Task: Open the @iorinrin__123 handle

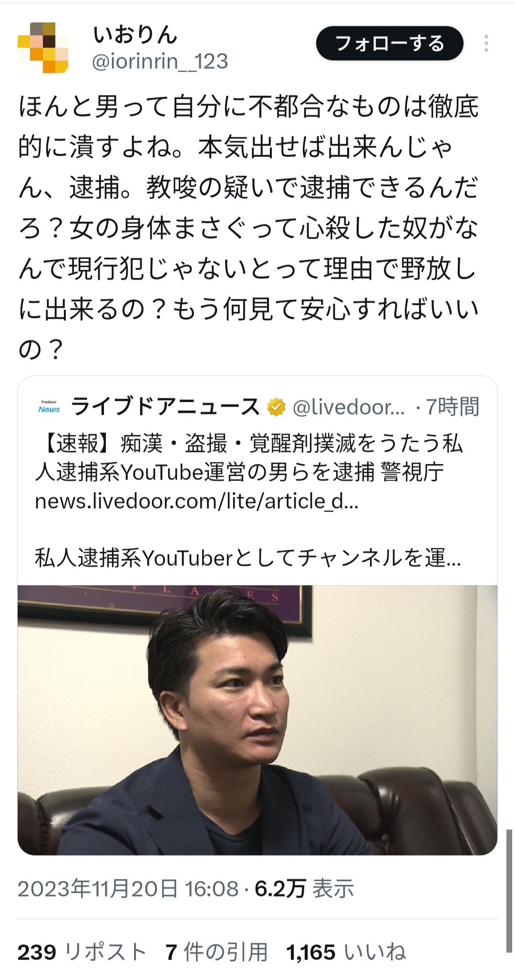Action: point(160,62)
